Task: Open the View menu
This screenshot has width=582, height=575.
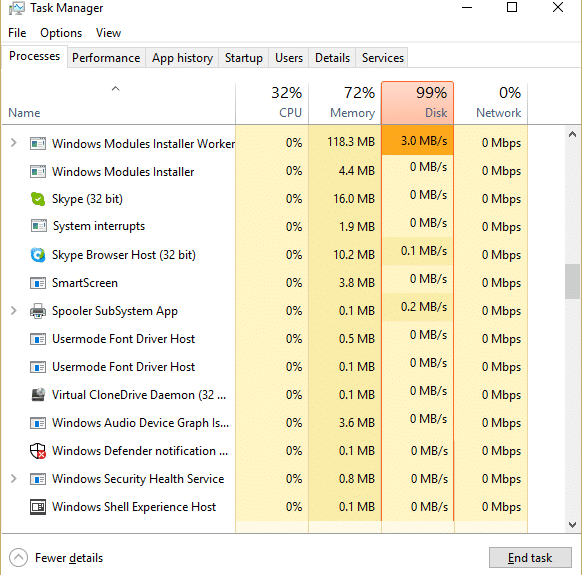Action: click(108, 33)
